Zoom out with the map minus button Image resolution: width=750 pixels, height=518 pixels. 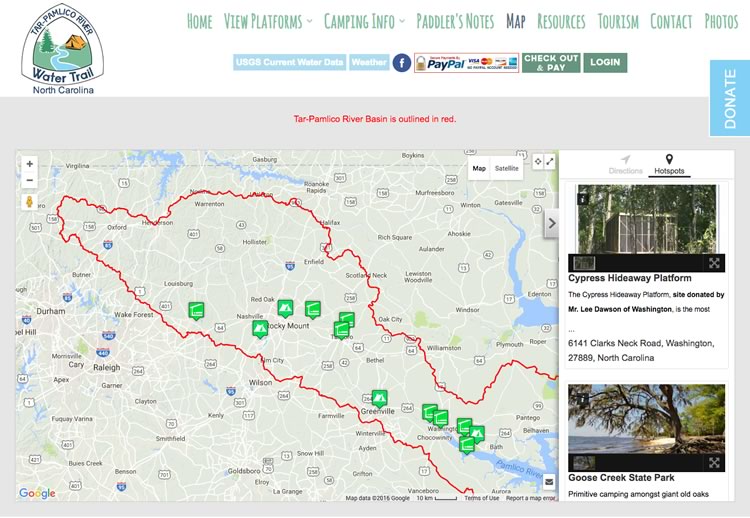[x=30, y=180]
